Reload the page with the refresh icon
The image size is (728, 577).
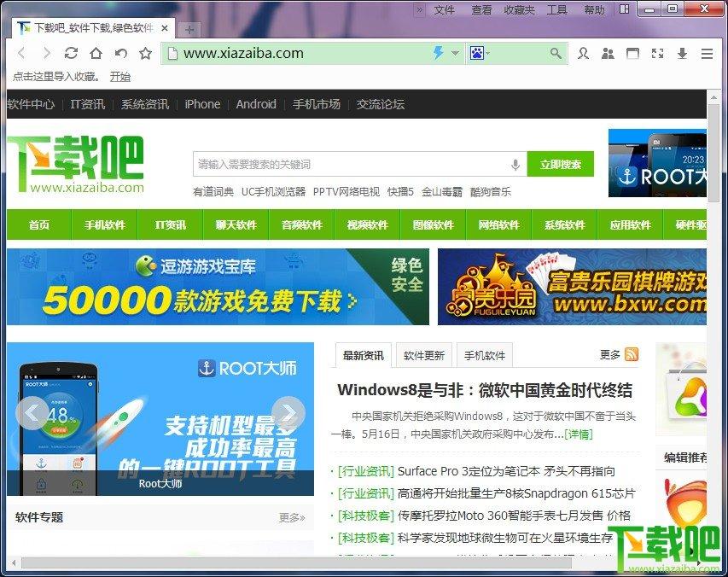[71, 54]
